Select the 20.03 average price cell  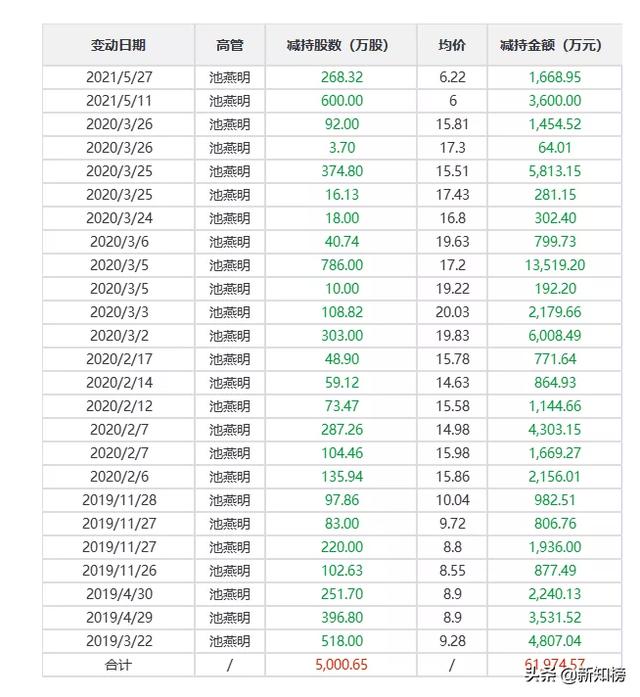pos(452,312)
